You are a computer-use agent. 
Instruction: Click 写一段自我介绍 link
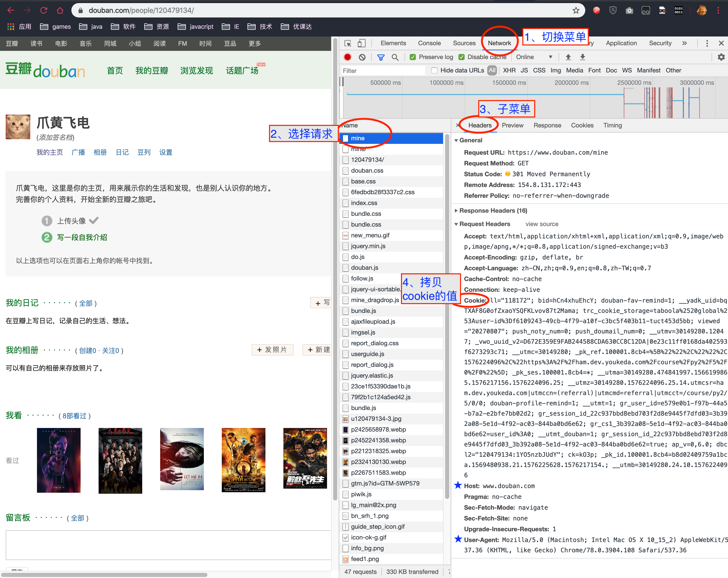click(82, 237)
